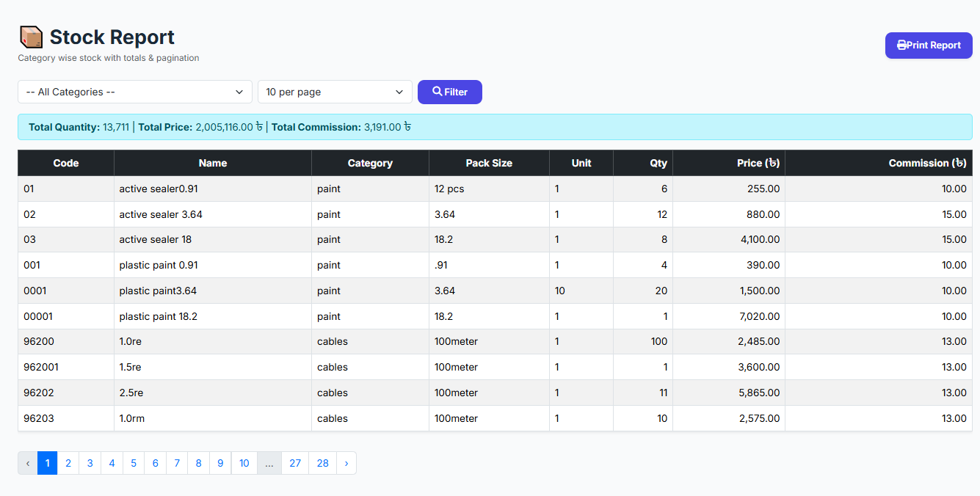The width and height of the screenshot is (980, 496).
Task: Print the stock report
Action: click(929, 45)
